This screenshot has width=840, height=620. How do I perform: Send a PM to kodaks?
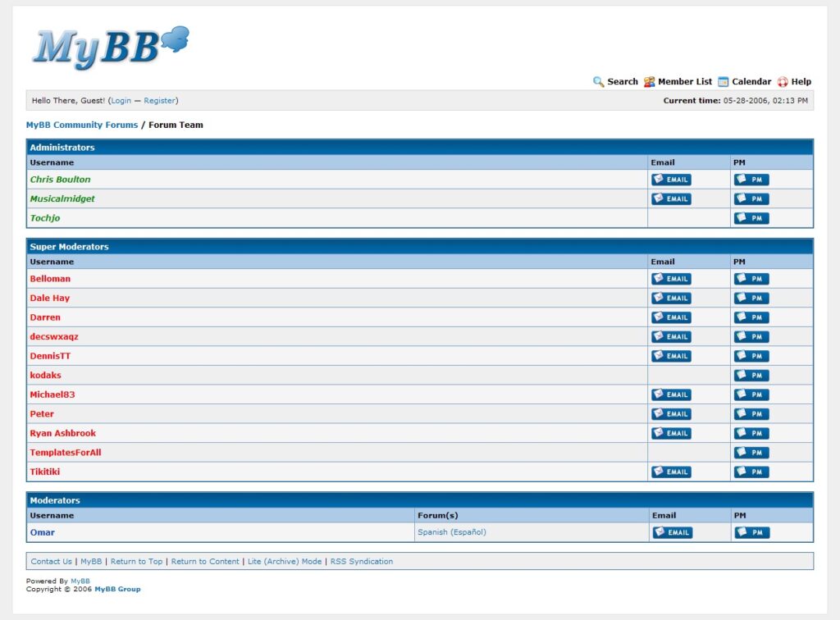tap(751, 376)
